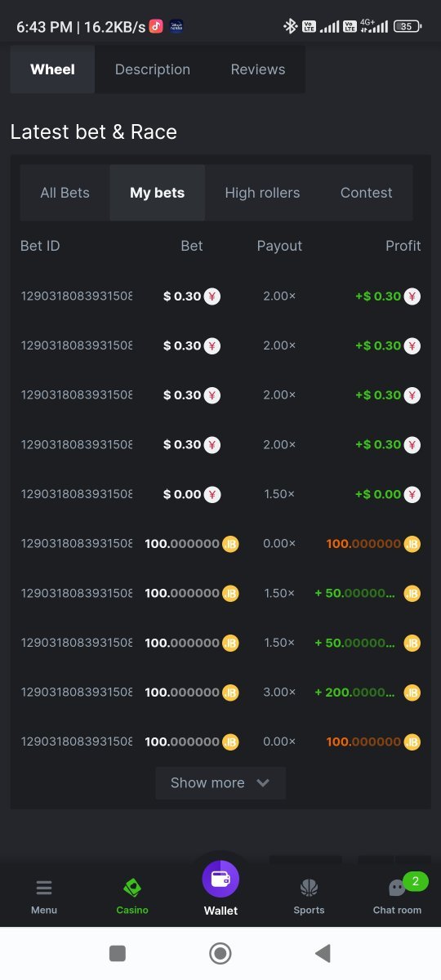Open the first Bet ID entry
The width and height of the screenshot is (441, 980).
(77, 296)
